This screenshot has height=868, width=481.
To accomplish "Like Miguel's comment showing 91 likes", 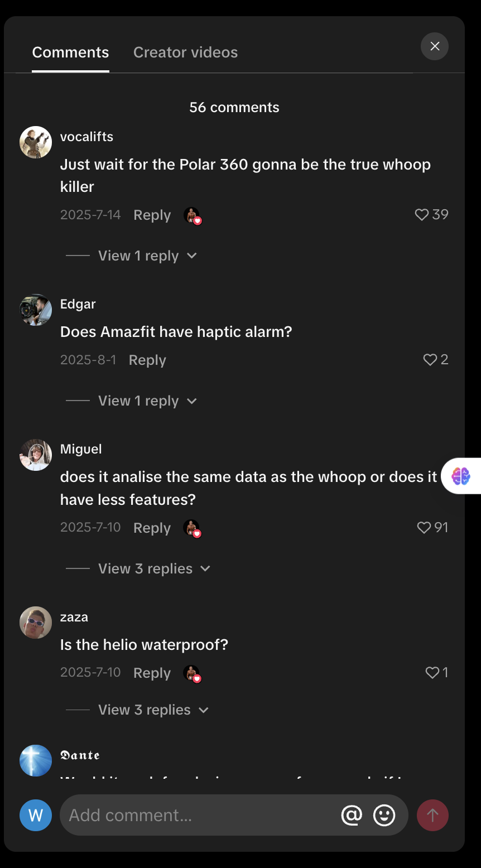I will [x=424, y=528].
